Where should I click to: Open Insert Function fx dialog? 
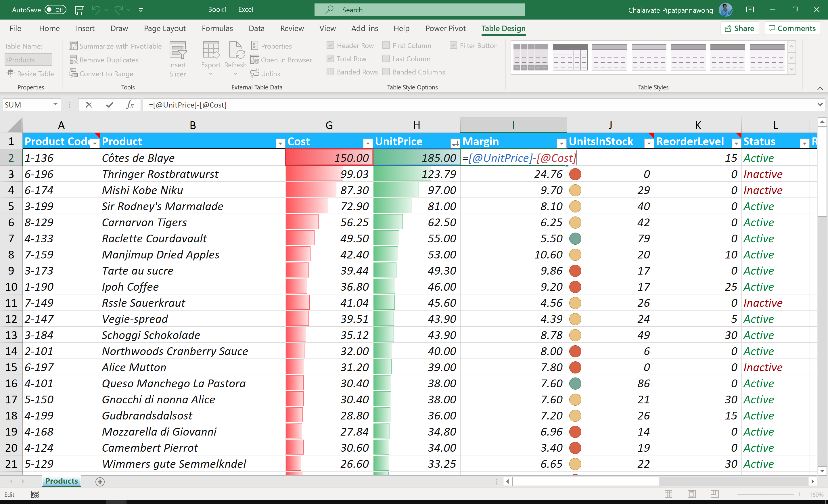pos(130,105)
